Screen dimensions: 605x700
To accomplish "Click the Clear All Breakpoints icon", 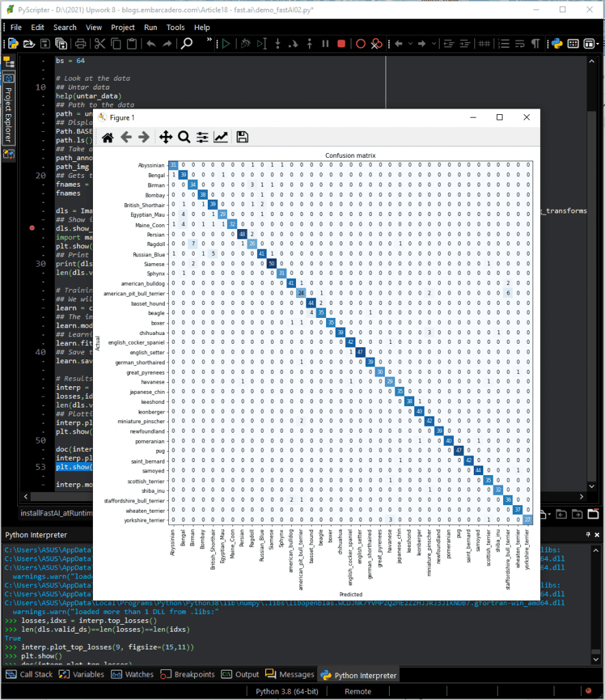I will coord(377,44).
